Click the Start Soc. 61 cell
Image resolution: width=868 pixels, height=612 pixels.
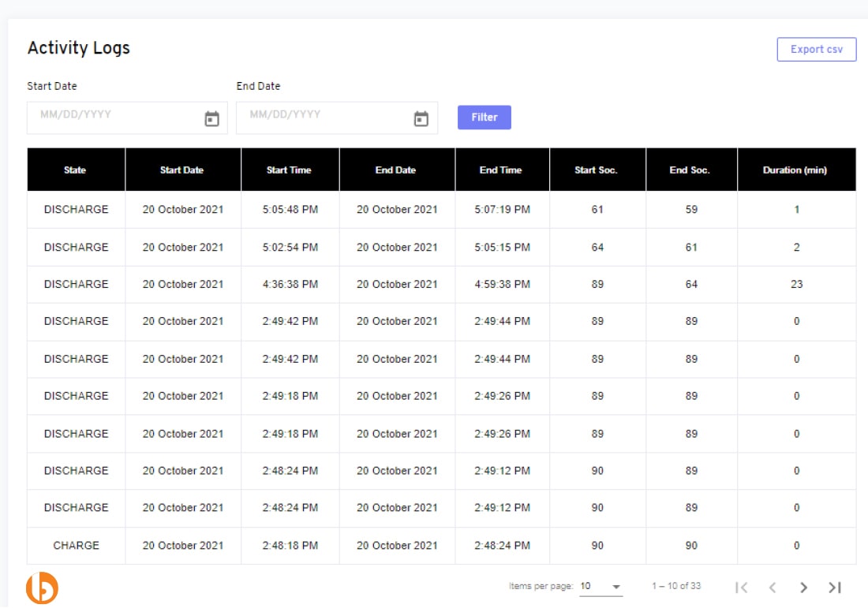(597, 209)
